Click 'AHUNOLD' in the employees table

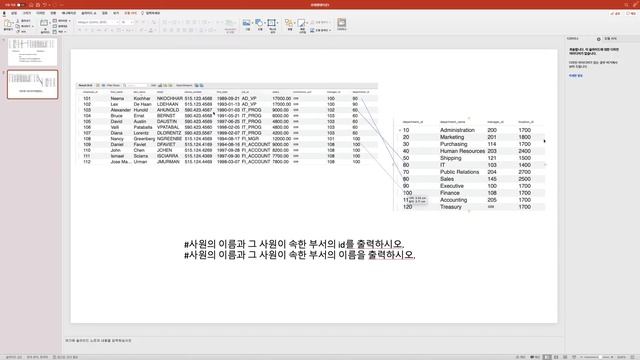point(167,110)
